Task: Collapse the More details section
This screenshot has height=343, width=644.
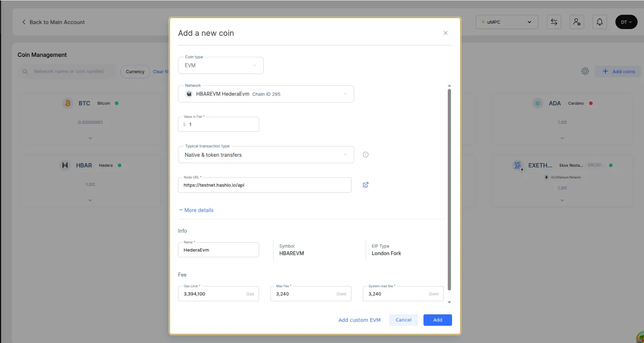Action: [196, 210]
